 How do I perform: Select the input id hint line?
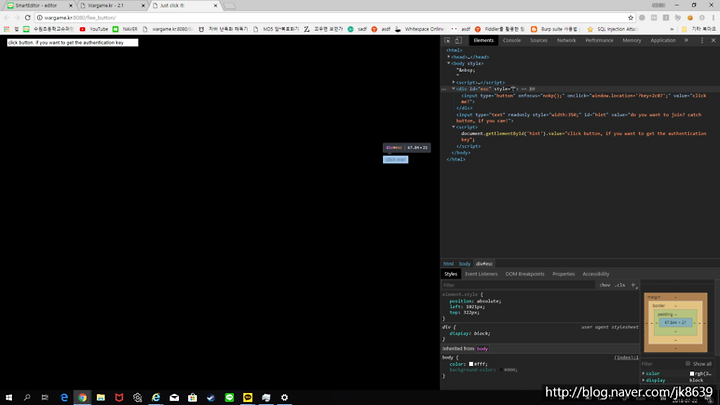coord(579,118)
